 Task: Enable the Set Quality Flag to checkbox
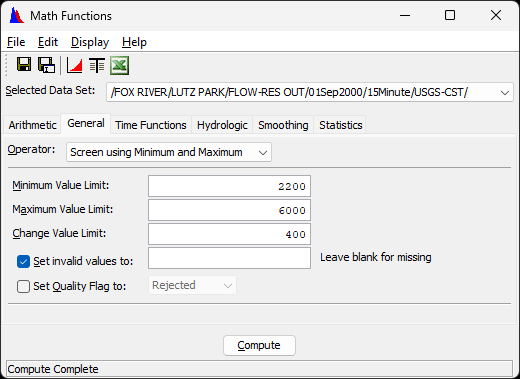click(x=23, y=286)
